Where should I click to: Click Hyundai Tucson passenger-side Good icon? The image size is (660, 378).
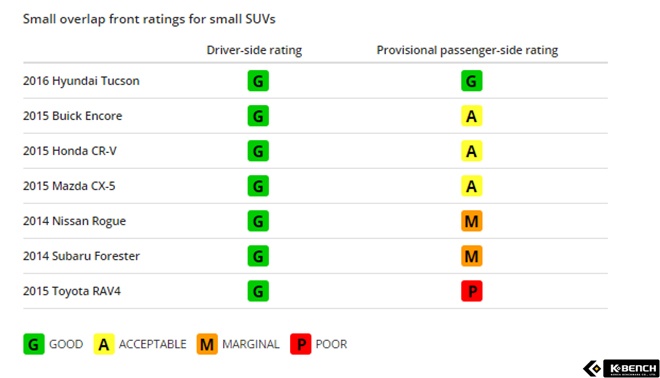(x=471, y=81)
